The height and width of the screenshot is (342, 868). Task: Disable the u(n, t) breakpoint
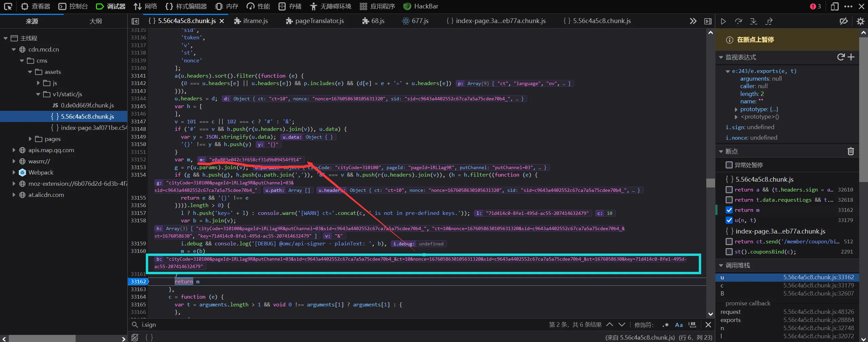point(729,220)
